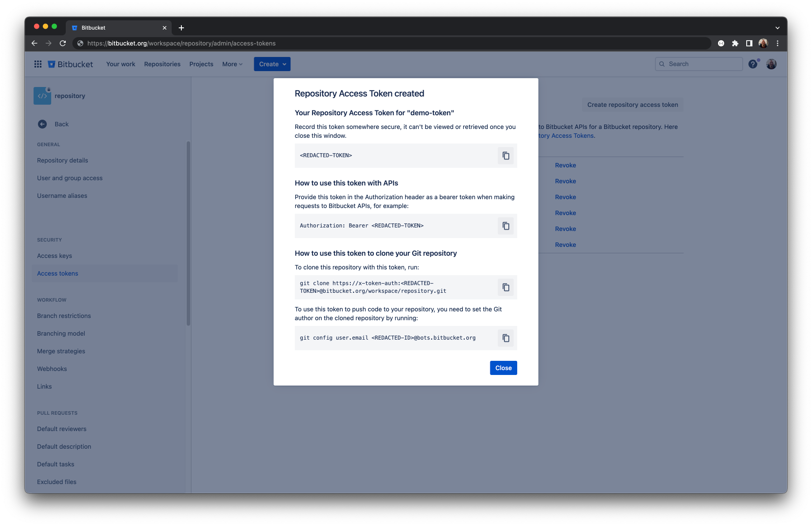
Task: Copy the Authorization Bearer header example
Action: pyautogui.click(x=506, y=226)
